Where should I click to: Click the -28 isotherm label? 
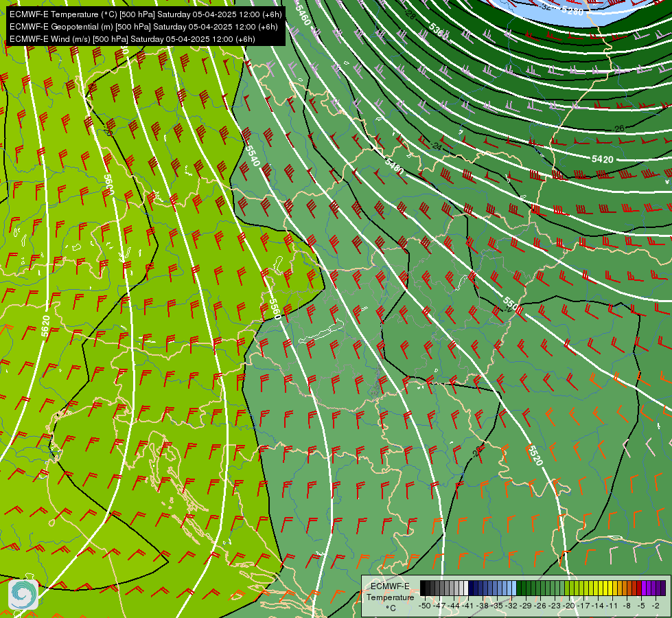(x=410, y=15)
